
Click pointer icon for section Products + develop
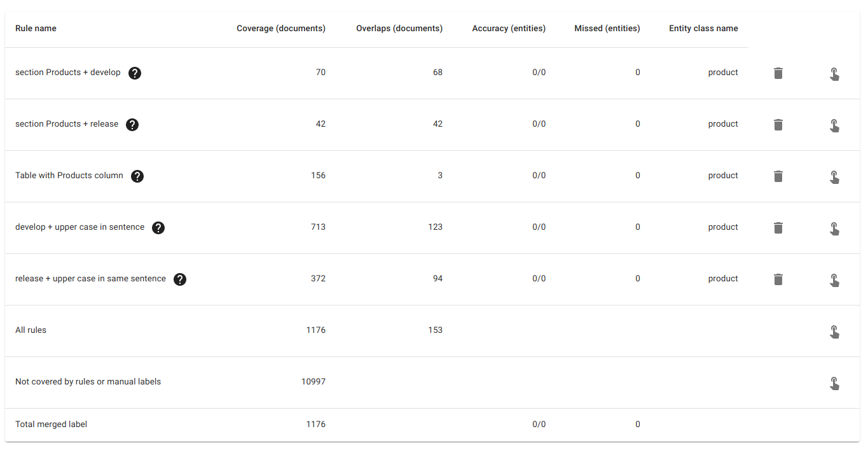[834, 74]
